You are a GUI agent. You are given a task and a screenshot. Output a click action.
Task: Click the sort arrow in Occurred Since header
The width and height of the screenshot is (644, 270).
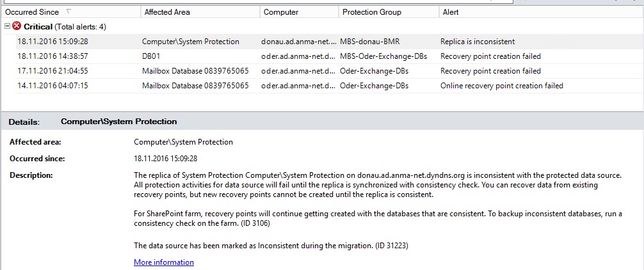69,12
